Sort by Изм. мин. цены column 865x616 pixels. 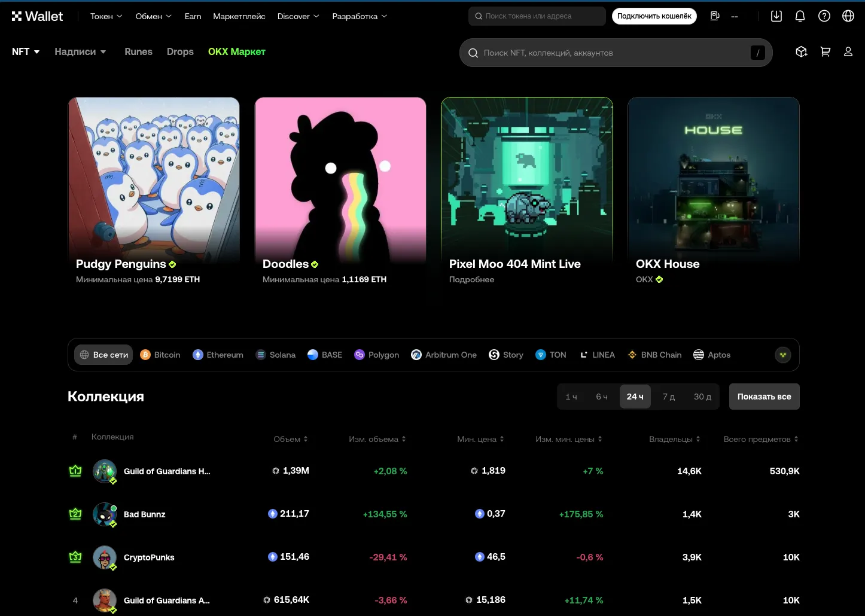click(x=569, y=439)
